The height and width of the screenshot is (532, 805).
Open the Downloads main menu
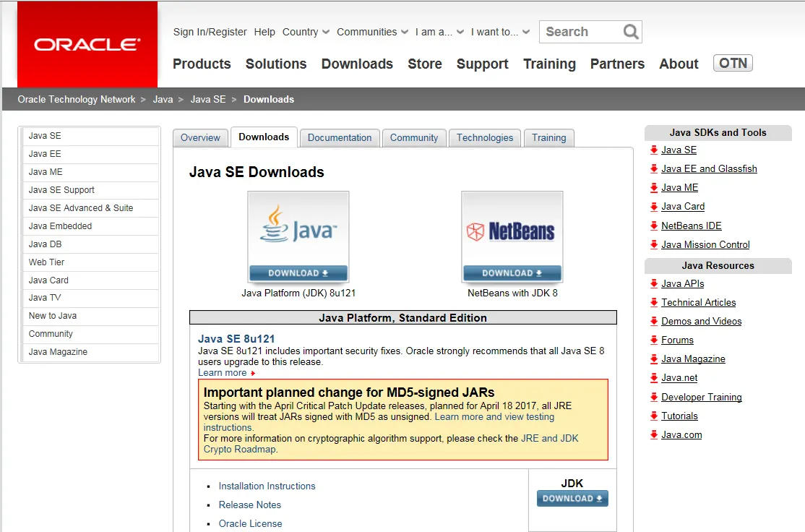[x=357, y=64]
